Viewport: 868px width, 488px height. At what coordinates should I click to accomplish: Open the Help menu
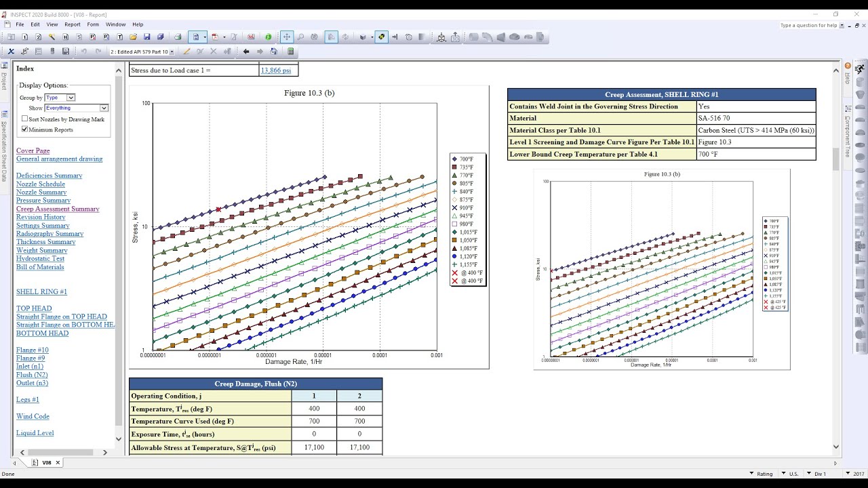click(x=138, y=24)
